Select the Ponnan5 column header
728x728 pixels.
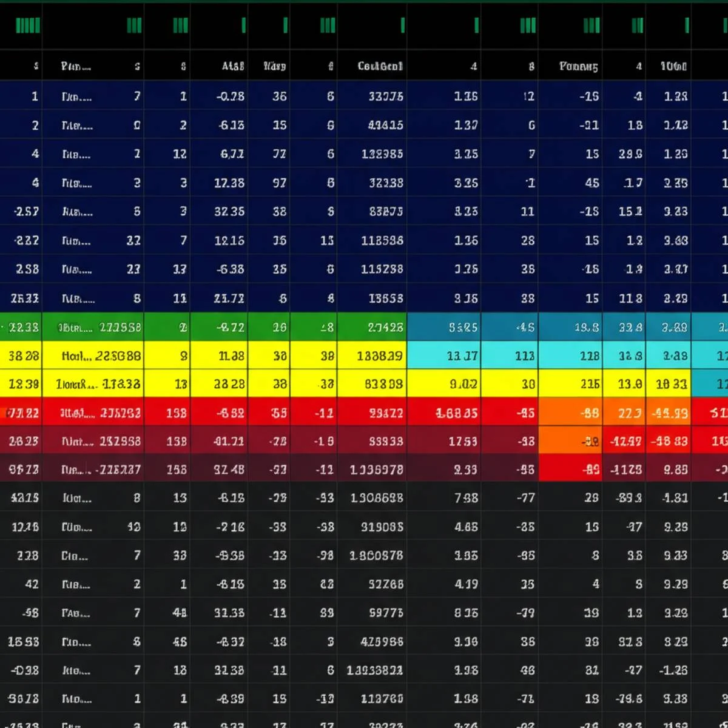coord(578,66)
